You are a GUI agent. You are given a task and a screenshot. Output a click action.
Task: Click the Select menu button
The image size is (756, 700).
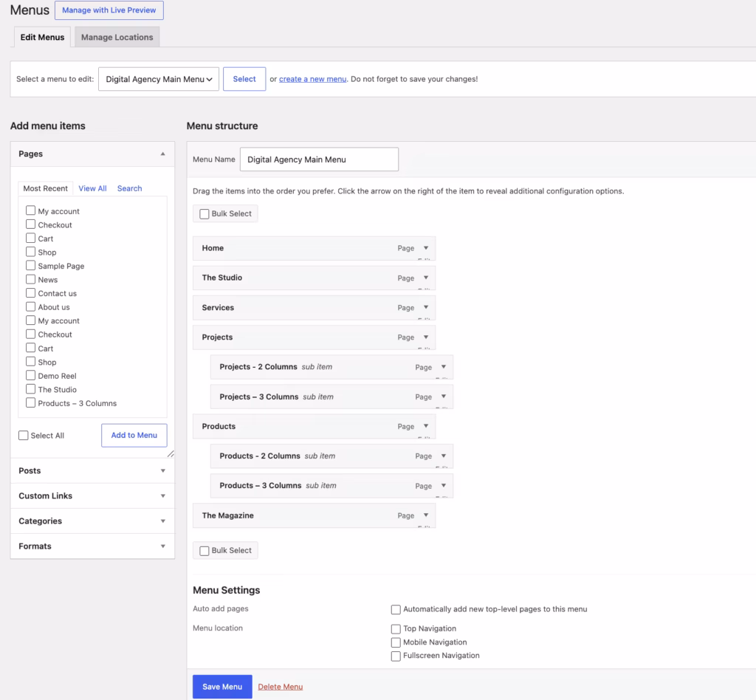click(x=244, y=79)
